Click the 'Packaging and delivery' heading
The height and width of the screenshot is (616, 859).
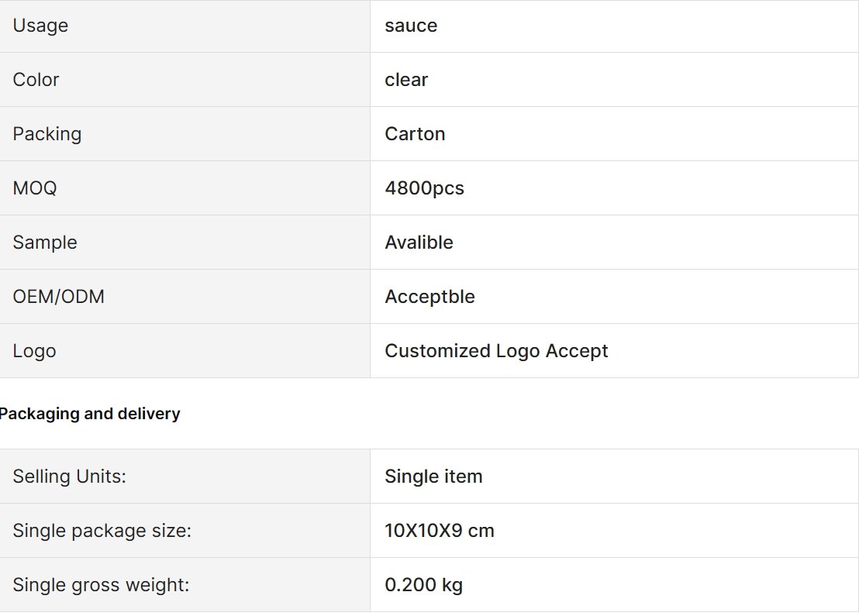point(90,414)
